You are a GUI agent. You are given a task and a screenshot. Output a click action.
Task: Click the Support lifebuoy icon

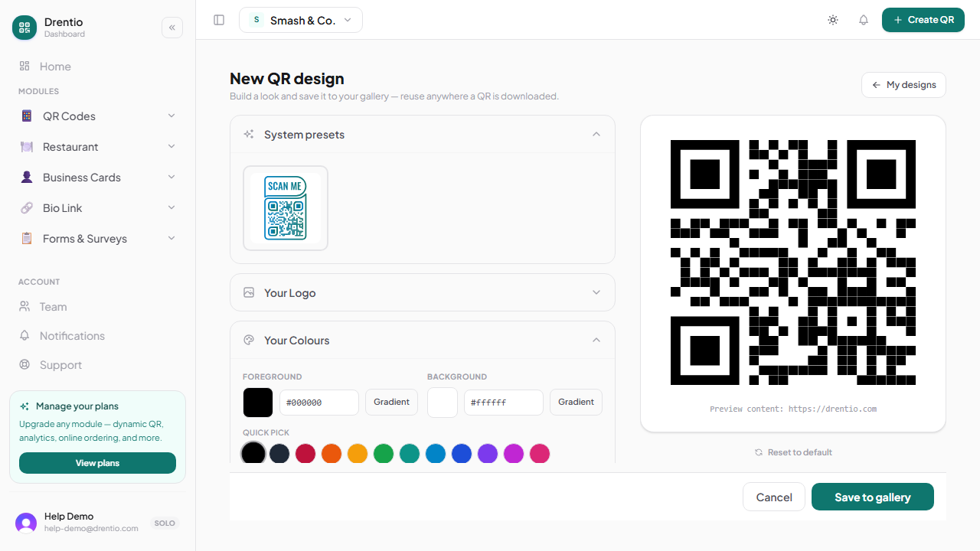(x=24, y=365)
